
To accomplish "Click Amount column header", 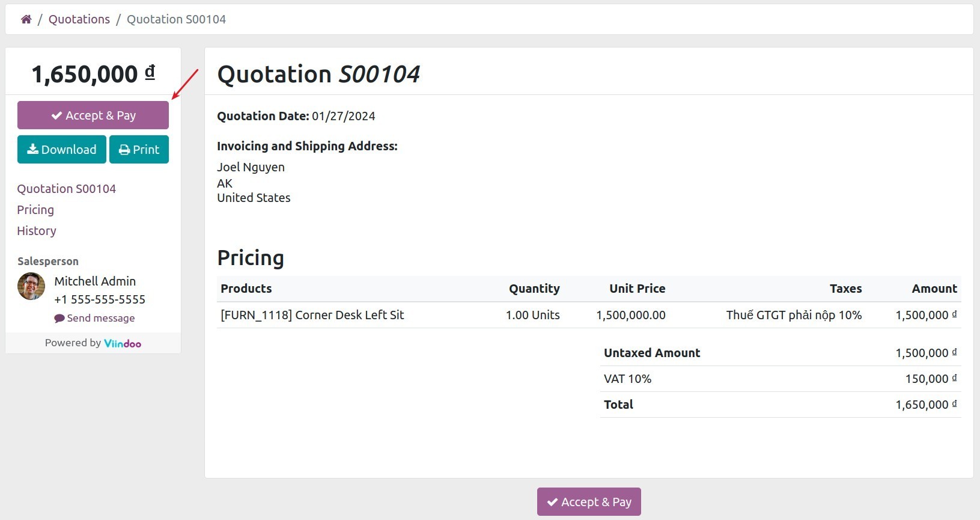I will click(934, 289).
